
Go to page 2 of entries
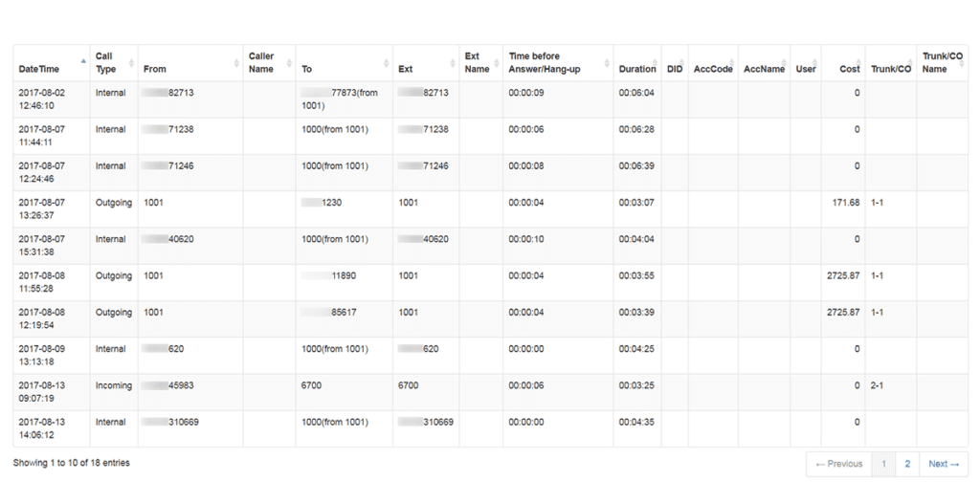coord(906,464)
